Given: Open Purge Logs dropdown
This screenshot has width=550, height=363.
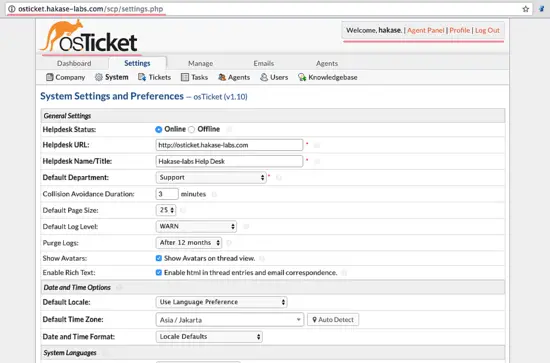Looking at the screenshot, I should point(189,242).
